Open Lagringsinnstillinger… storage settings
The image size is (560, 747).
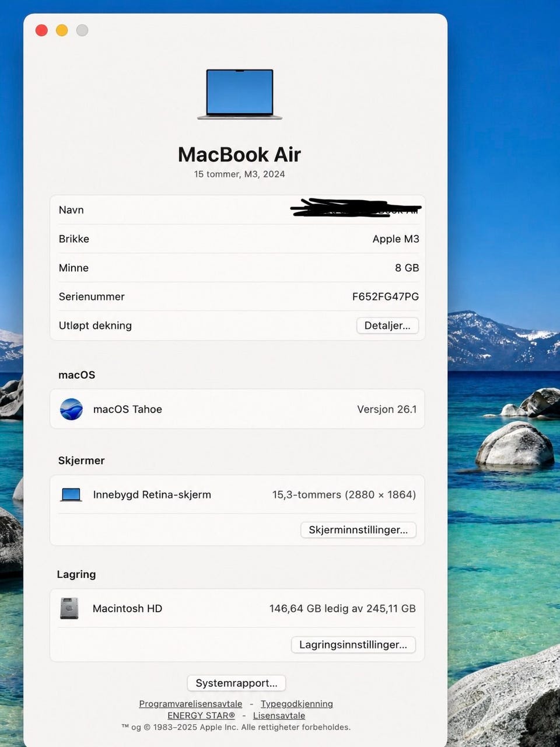[353, 645]
